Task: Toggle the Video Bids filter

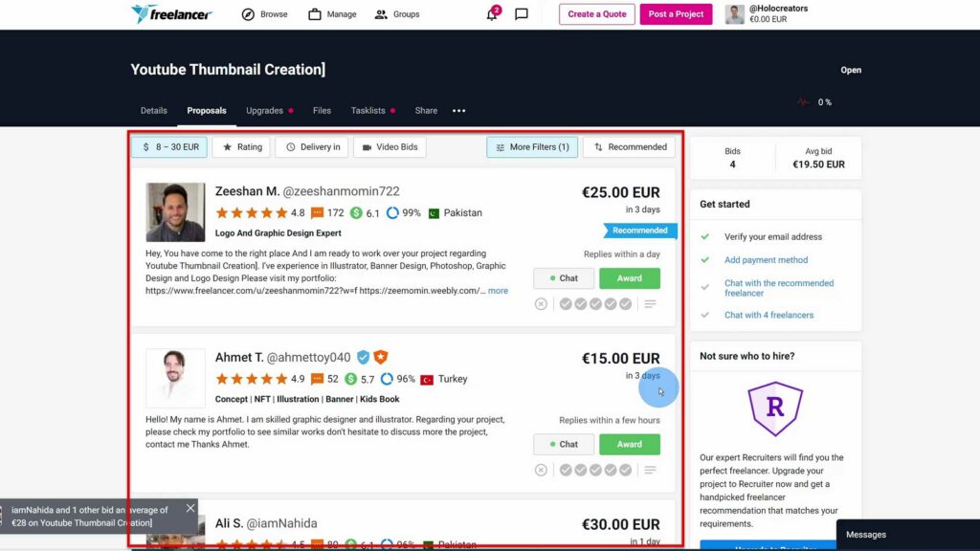Action: [x=390, y=146]
